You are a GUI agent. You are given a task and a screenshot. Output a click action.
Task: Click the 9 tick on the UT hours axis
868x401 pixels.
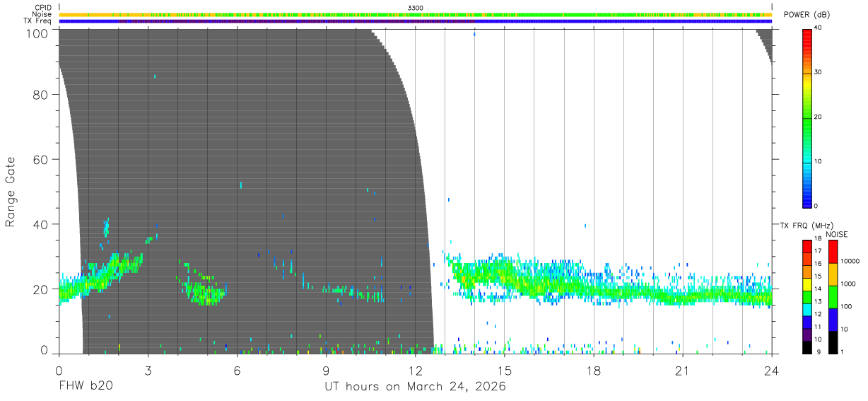327,370
